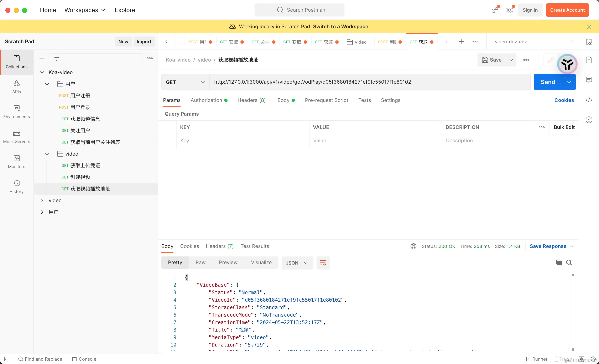Image resolution: width=599 pixels, height=364 pixels.
Task: Open the Mock Servers sidebar panel
Action: point(16,137)
